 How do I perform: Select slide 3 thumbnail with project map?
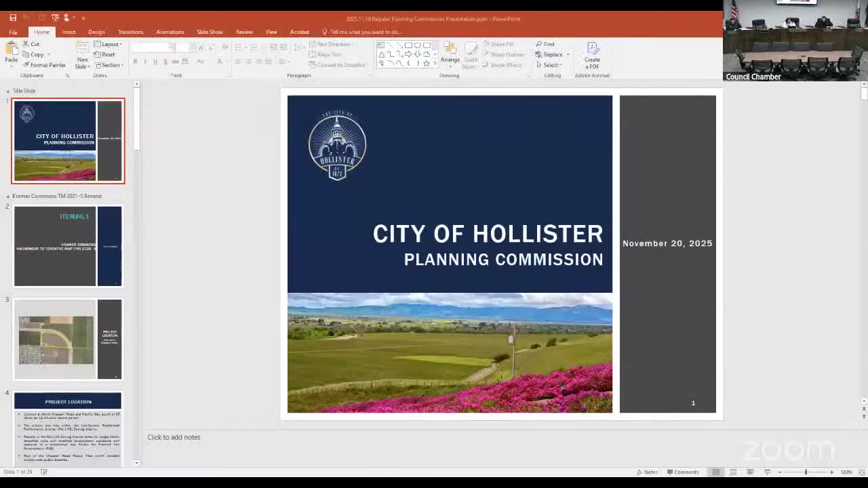[x=68, y=339]
